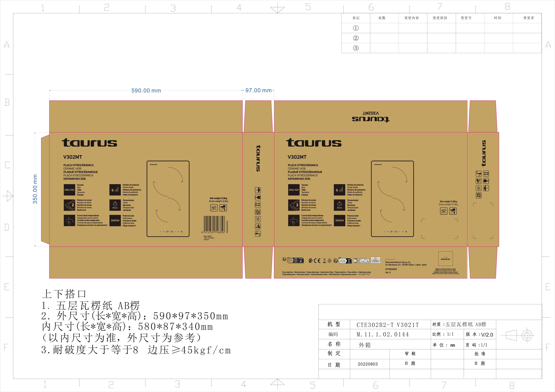Click the 590.00 mm dimension label
Screen dimensions: 555x392
[146, 91]
